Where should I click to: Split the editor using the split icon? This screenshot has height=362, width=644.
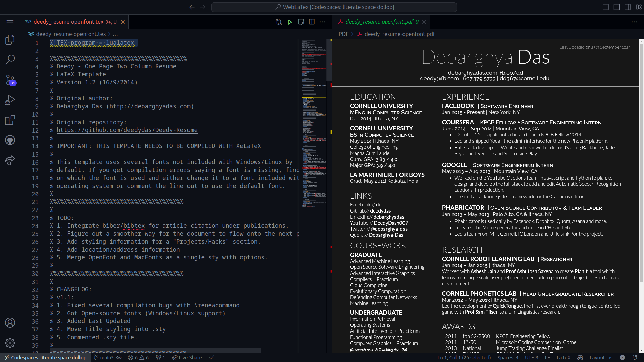pos(312,22)
